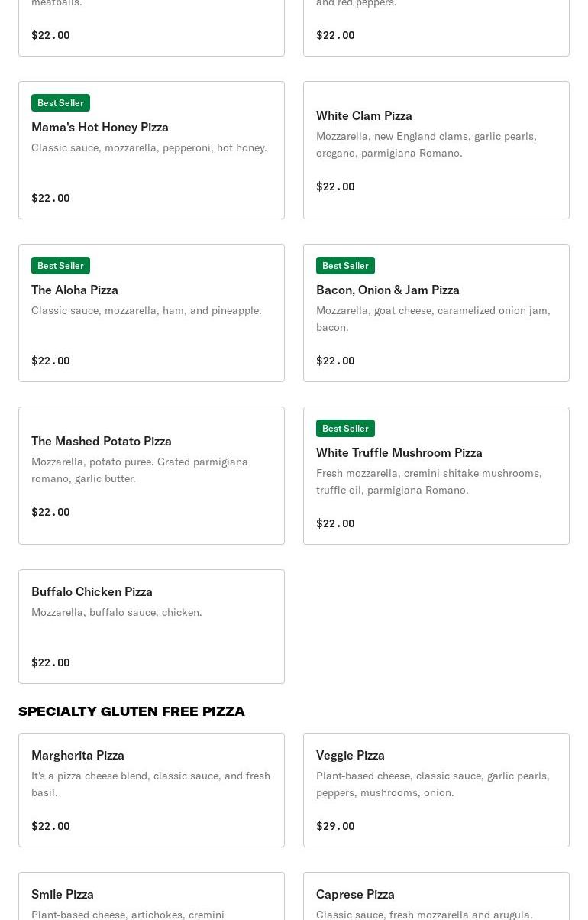Click the Mashed Potato Pizza description text
Screen dimensions: 588x920
point(140,470)
